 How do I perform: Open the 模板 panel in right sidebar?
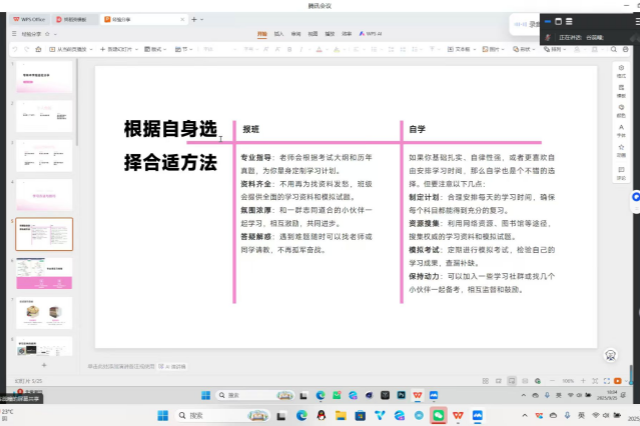(621, 86)
